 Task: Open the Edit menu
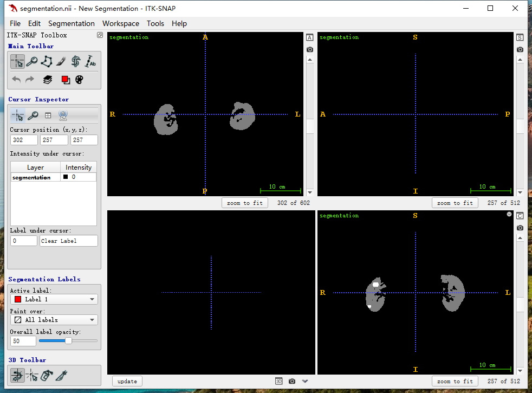tap(34, 23)
